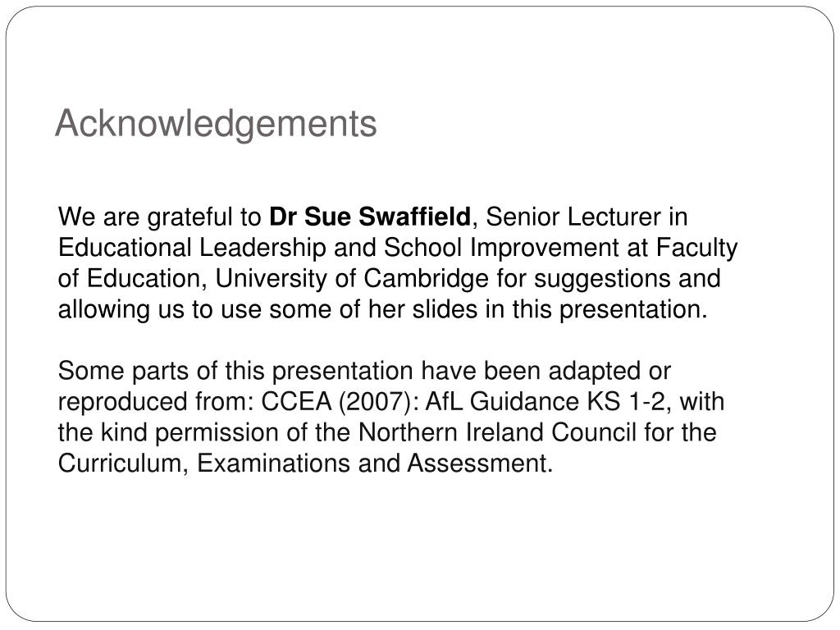
Task: Click the phrase for suggestions and
Action: (608, 279)
